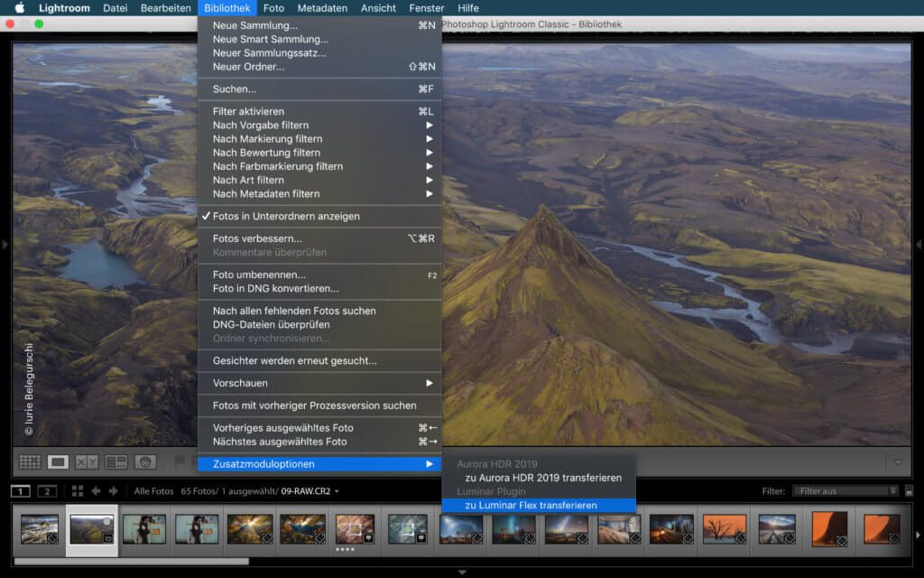Screen dimensions: 924x578
Task: Select main window display button 1
Action: (21, 491)
